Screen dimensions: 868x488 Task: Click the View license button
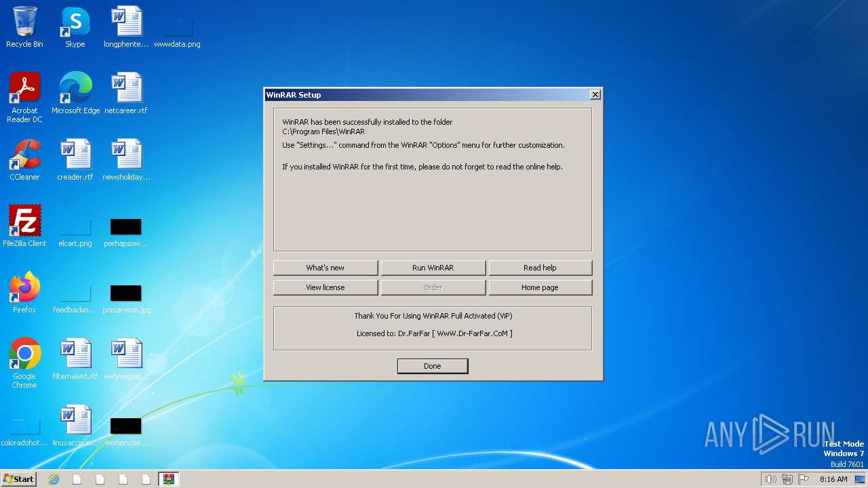pyautogui.click(x=325, y=287)
